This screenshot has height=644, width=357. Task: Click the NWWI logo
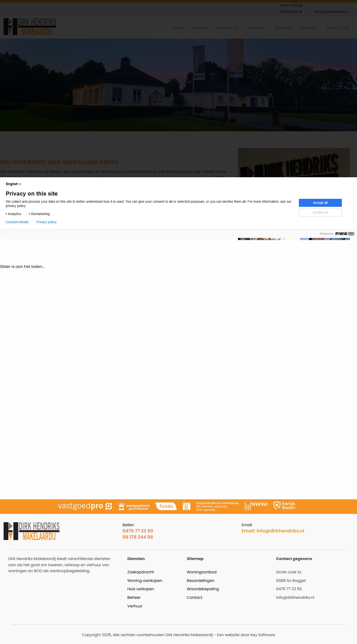[256, 506]
